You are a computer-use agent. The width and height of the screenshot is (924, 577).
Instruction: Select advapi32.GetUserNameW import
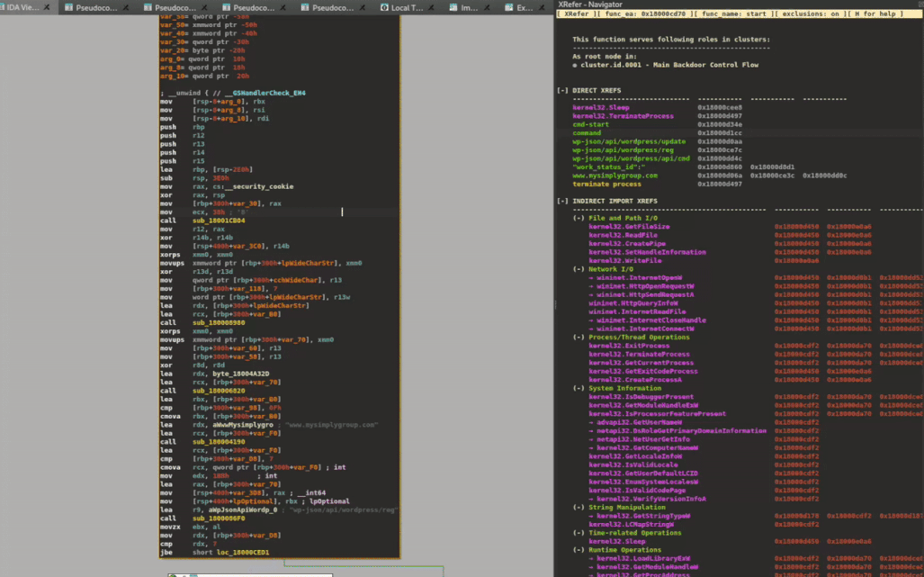click(639, 422)
